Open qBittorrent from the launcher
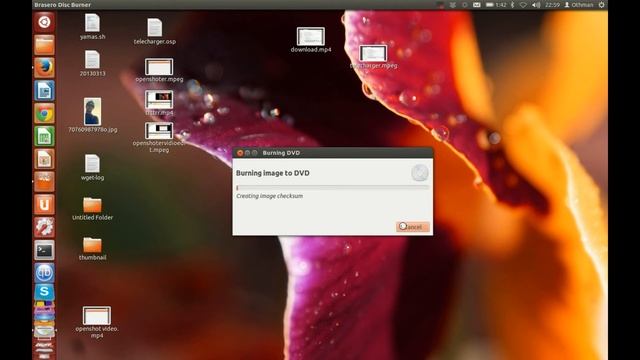The width and height of the screenshot is (640, 360). point(44,273)
